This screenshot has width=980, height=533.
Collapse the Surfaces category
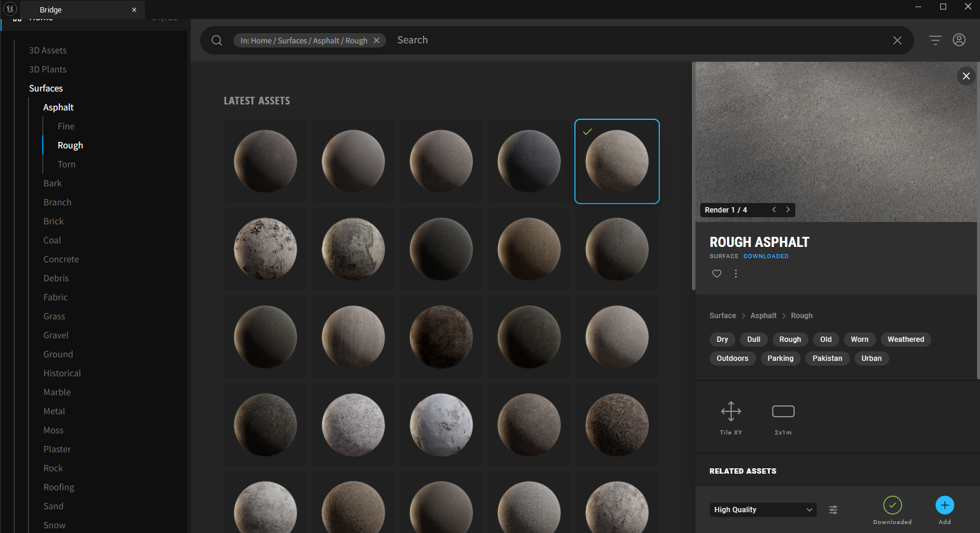pos(46,88)
